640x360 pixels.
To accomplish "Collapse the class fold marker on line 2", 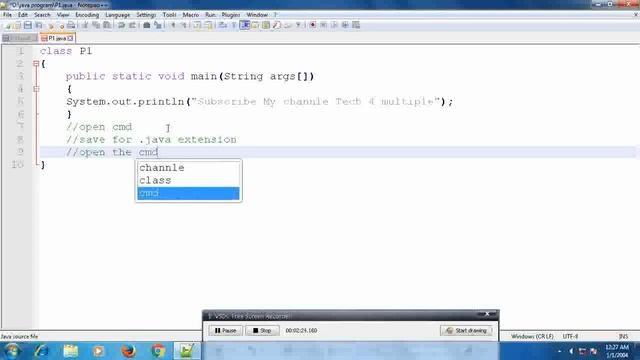I will pos(36,64).
